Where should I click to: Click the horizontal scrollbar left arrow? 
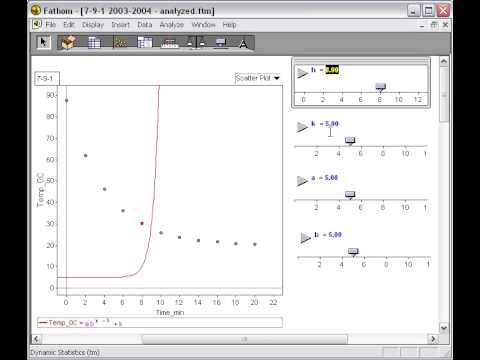click(x=36, y=339)
